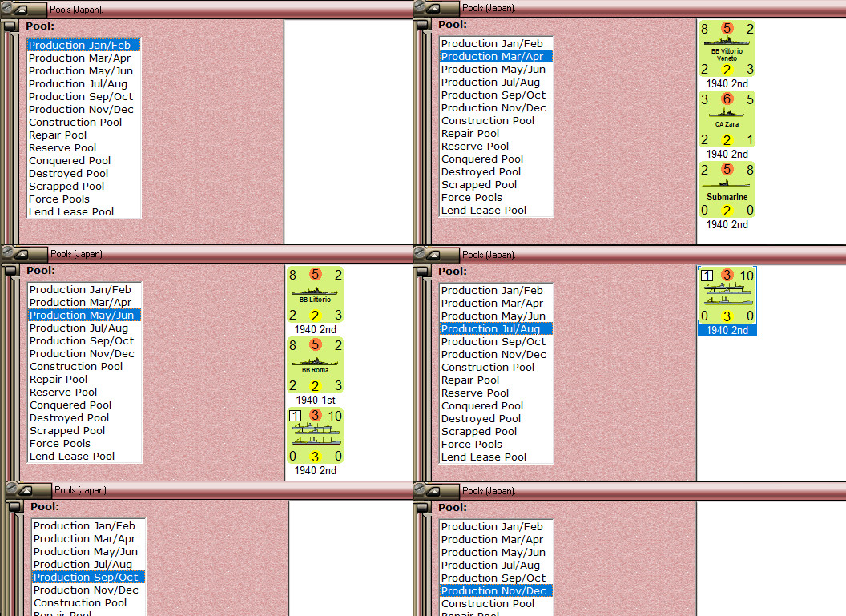Select Production Mar/Apr in the BB Vittorio Veneto window
846x616 pixels.
click(496, 57)
